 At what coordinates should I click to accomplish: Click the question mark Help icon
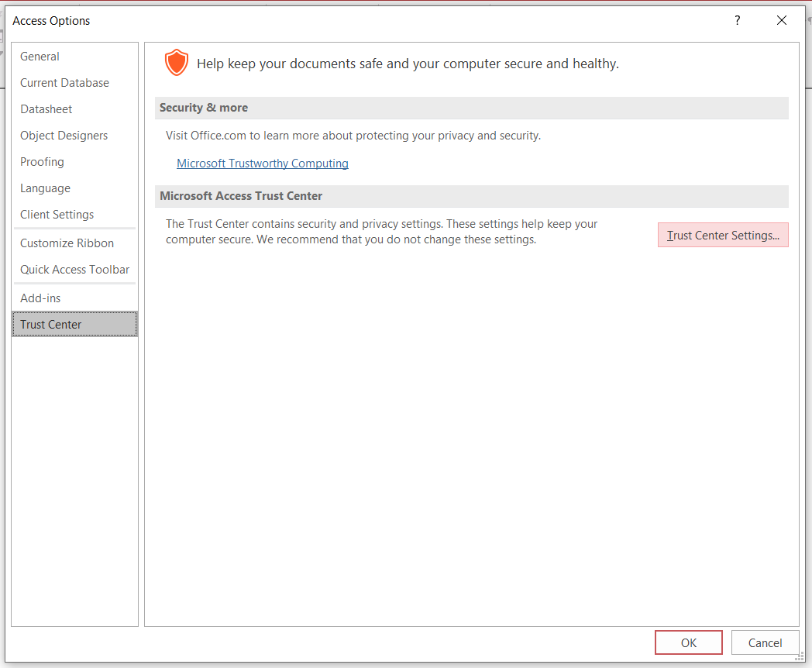tap(738, 21)
